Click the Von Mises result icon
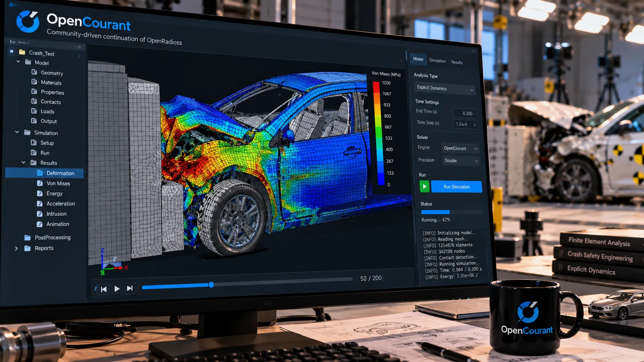The width and height of the screenshot is (644, 362). pyautogui.click(x=40, y=183)
